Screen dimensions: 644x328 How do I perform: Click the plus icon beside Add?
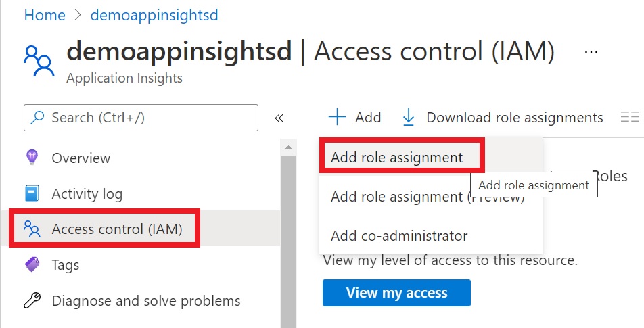[x=337, y=118]
